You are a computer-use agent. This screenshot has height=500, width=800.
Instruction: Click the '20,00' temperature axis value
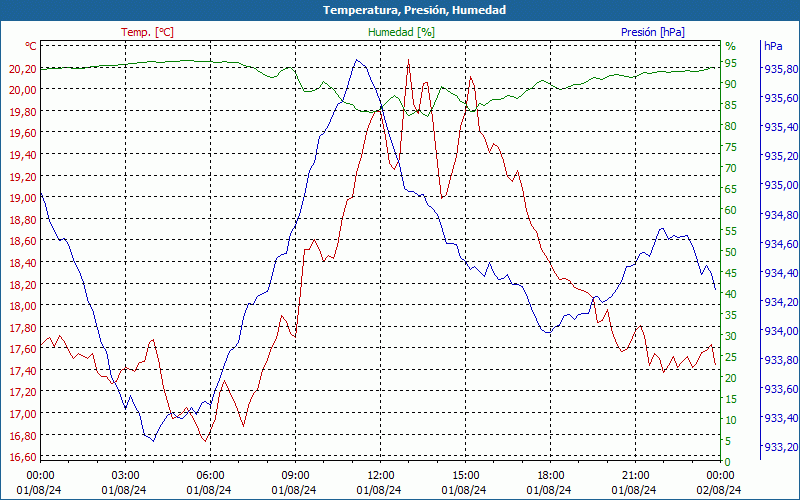pos(23,90)
